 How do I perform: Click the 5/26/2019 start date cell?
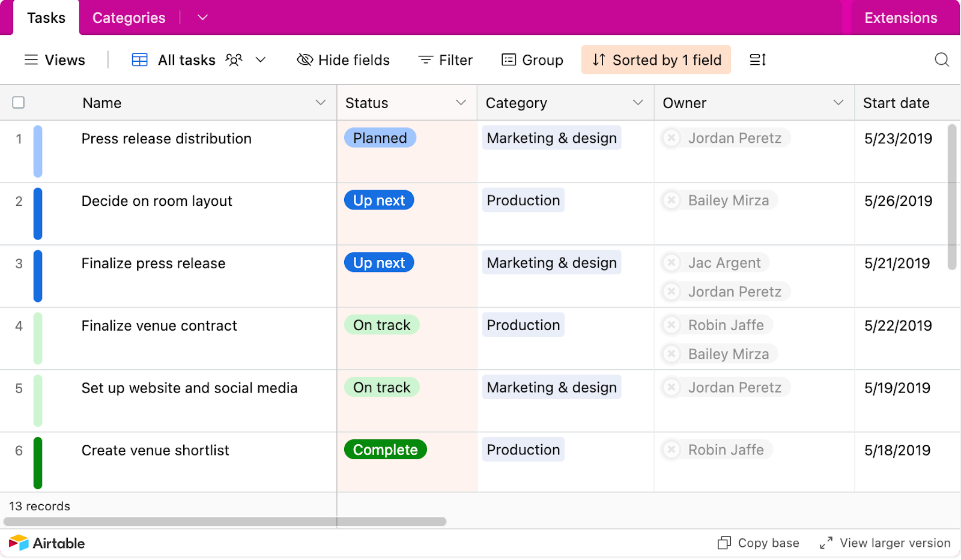tap(899, 201)
